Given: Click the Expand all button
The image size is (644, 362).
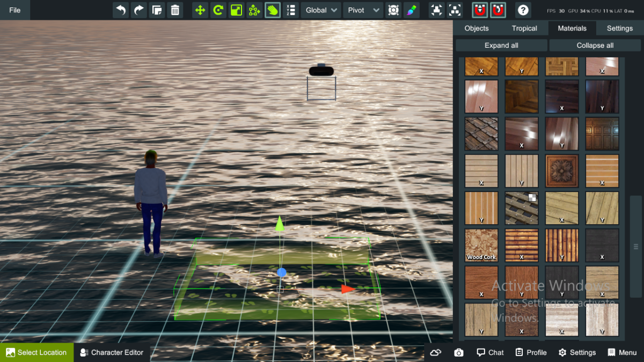Looking at the screenshot, I should (x=501, y=46).
